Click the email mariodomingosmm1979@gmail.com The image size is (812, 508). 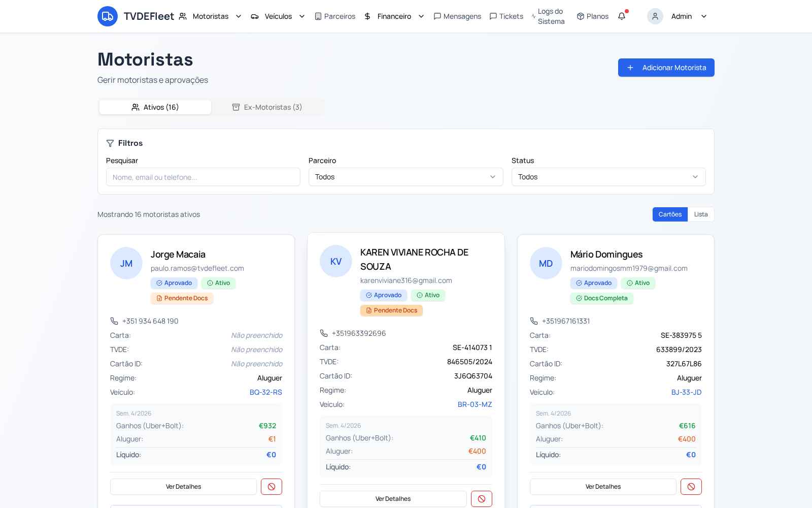pyautogui.click(x=629, y=268)
